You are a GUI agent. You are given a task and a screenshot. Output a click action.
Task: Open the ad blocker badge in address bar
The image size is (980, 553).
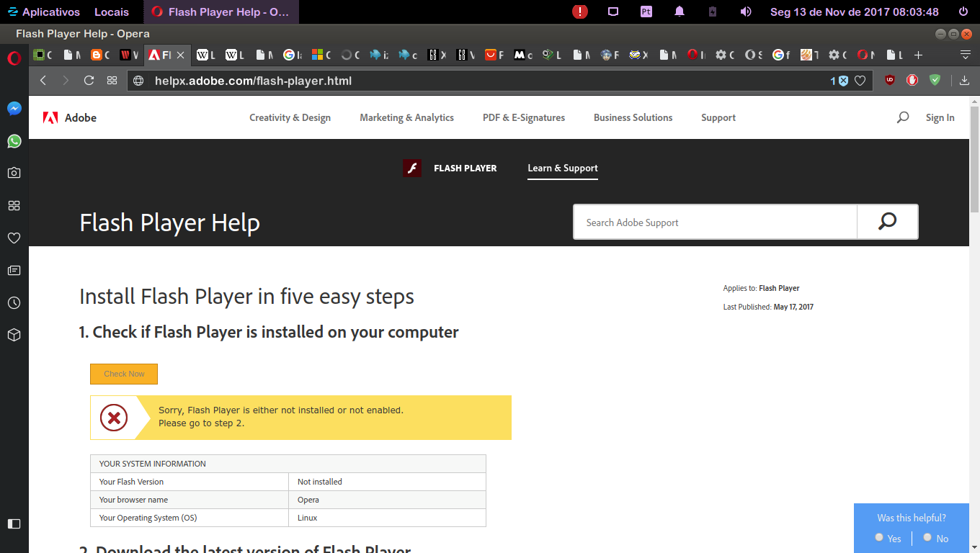[839, 81]
